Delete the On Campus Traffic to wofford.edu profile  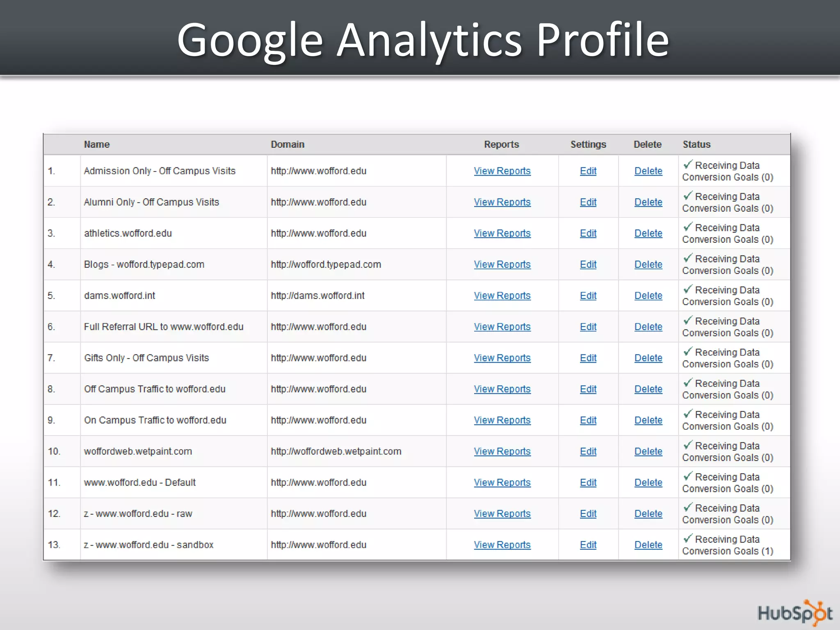648,420
